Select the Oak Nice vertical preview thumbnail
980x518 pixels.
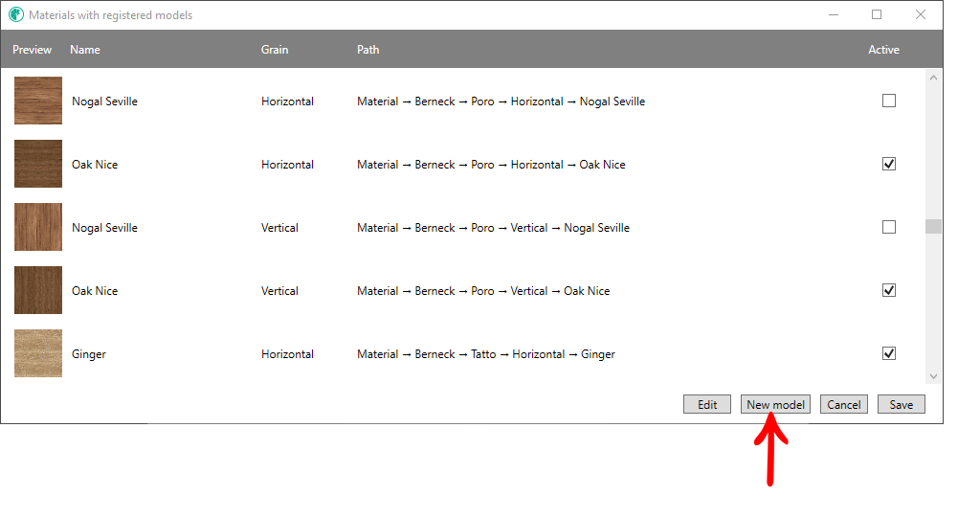(38, 290)
